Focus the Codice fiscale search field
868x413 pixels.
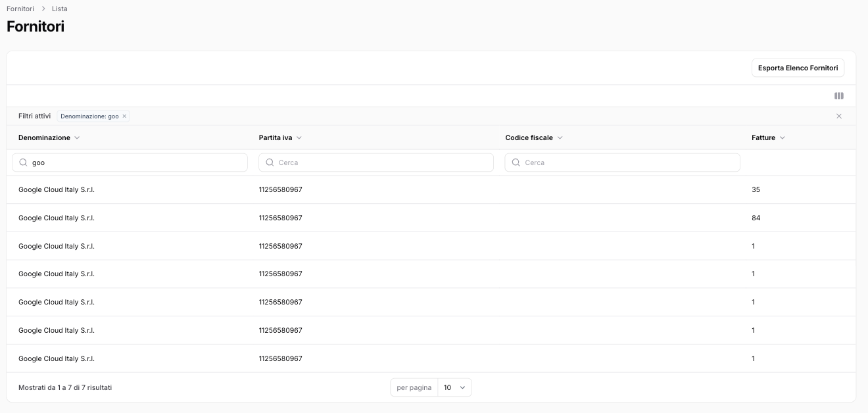tap(628, 162)
